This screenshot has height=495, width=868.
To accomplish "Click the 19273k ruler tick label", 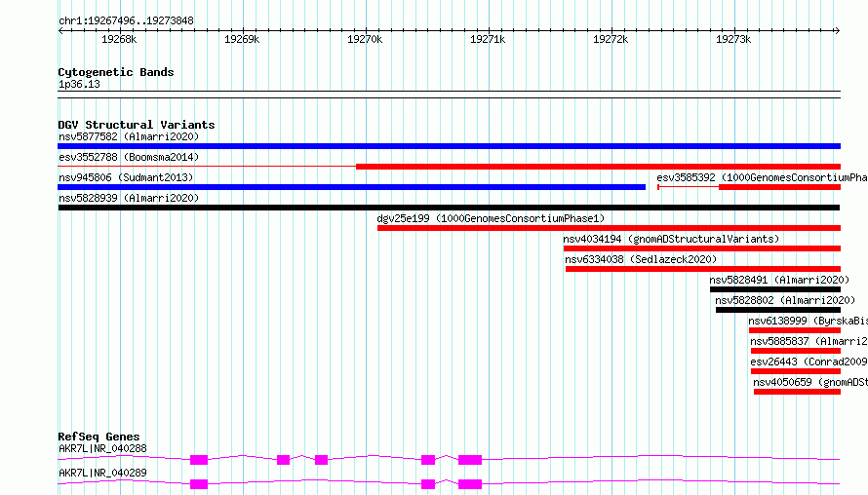I will point(733,39).
